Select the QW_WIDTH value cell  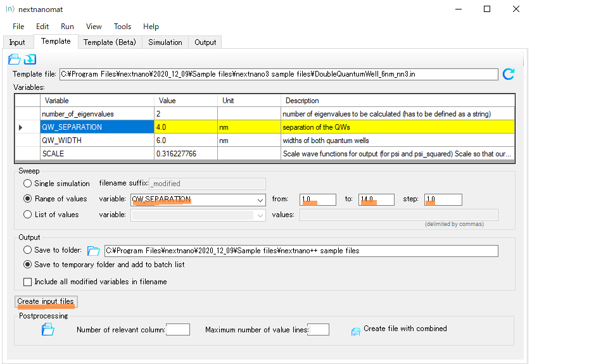click(186, 141)
